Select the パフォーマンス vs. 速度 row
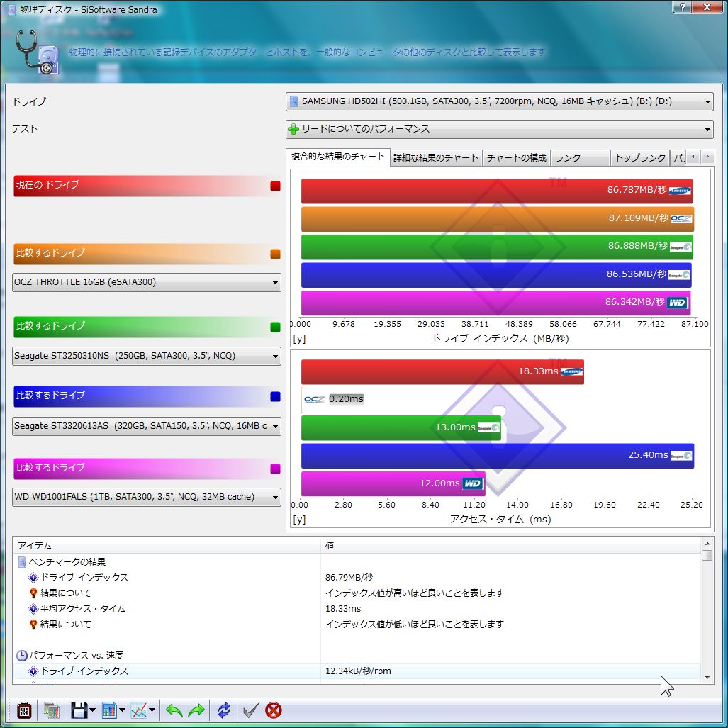This screenshot has width=728, height=728. pyautogui.click(x=357, y=656)
